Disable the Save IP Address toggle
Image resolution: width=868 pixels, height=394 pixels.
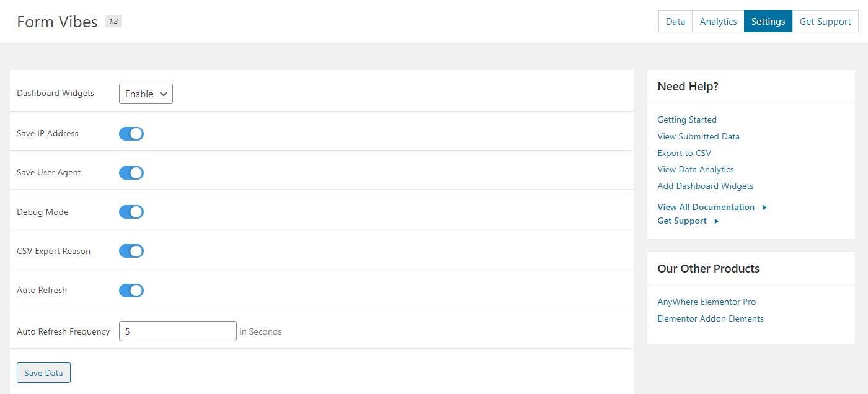coord(131,133)
